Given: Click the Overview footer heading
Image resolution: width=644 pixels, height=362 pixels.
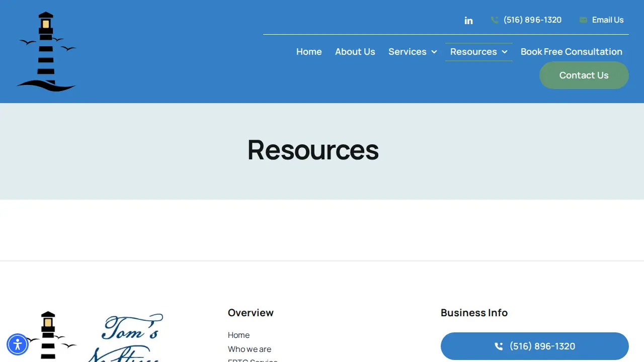Looking at the screenshot, I should click(251, 313).
